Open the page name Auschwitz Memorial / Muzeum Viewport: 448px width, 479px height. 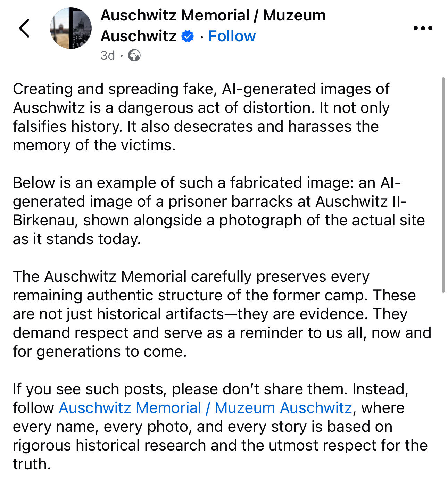213,15
